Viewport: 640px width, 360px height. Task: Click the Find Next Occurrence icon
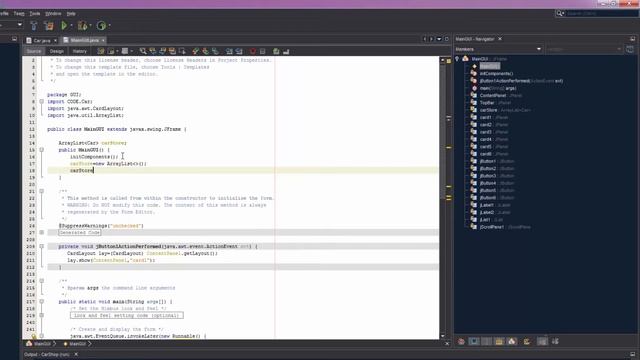[162, 51]
